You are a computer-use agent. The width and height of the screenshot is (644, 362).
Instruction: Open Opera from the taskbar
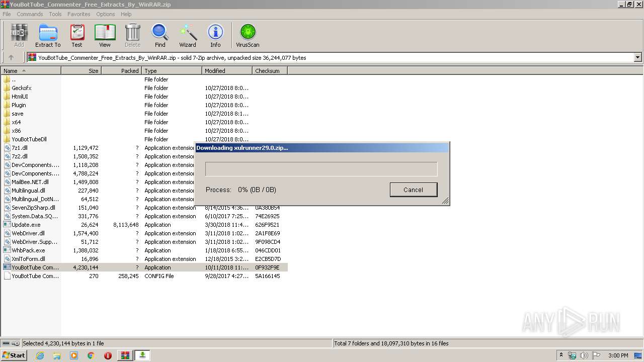tap(108, 355)
